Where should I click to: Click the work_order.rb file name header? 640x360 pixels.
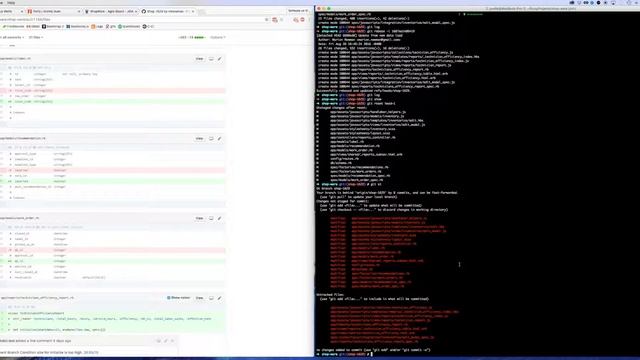[x=20, y=218]
